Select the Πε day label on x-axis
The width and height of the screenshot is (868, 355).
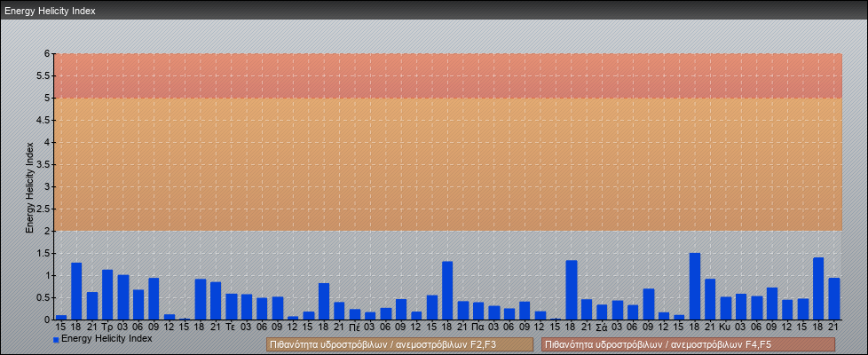(x=354, y=327)
